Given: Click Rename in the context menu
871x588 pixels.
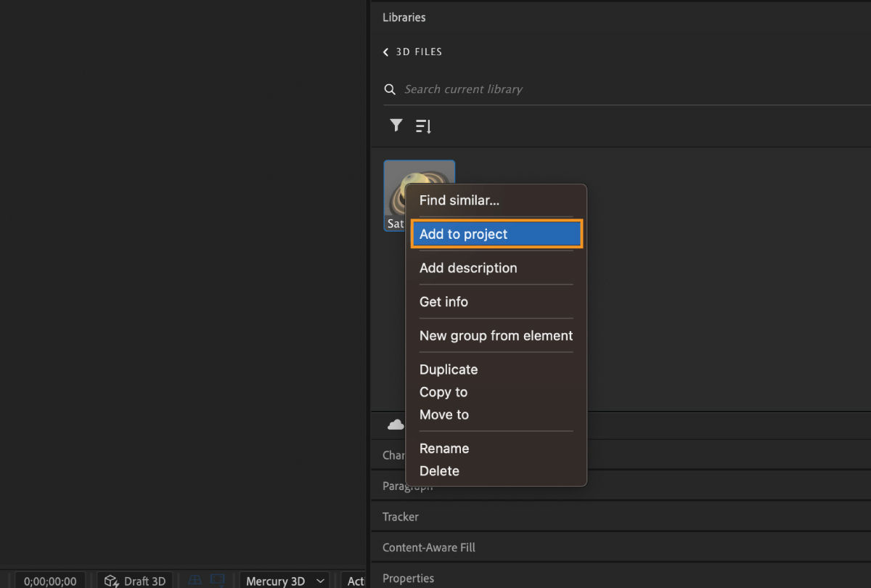Looking at the screenshot, I should click(443, 448).
